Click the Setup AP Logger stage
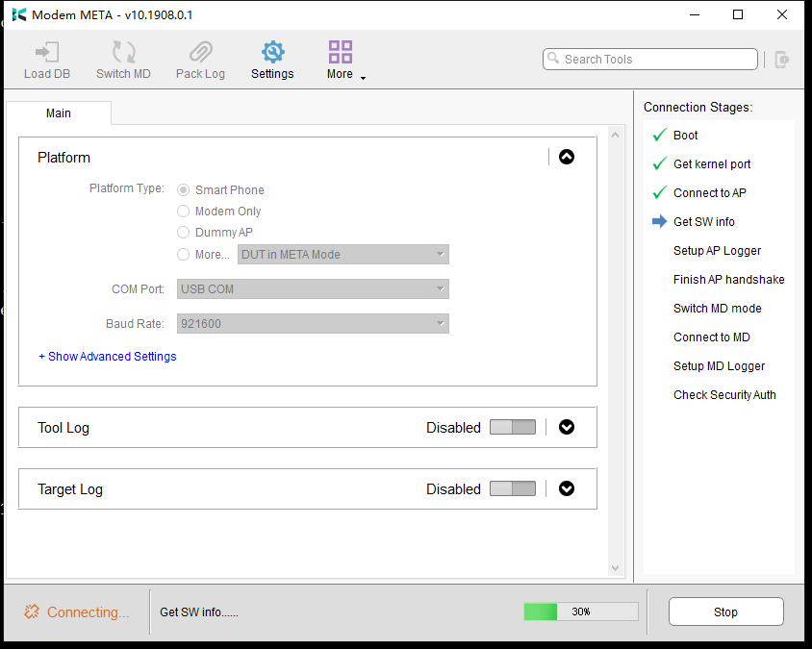Viewport: 812px width, 649px height. (717, 251)
